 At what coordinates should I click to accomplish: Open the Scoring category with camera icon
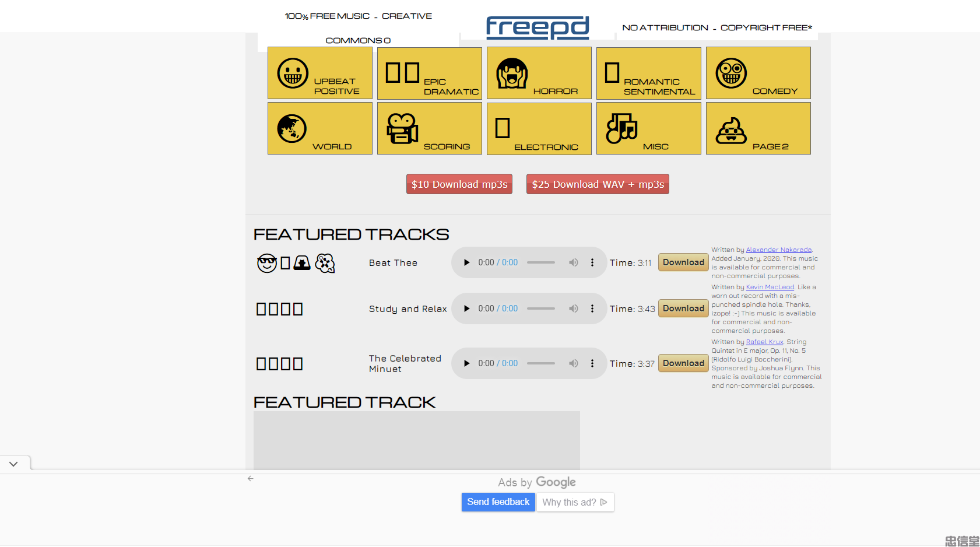[429, 128]
